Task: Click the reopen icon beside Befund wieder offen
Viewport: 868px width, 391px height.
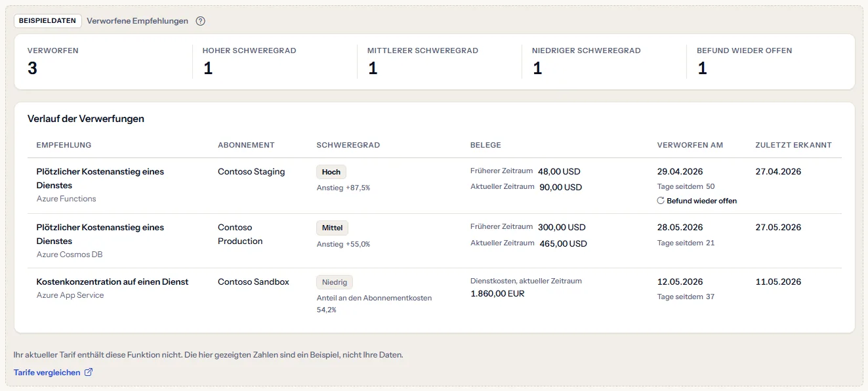Action: click(x=661, y=201)
